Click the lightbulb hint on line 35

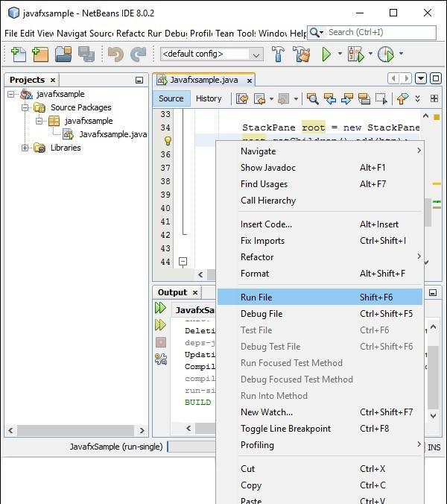click(x=168, y=141)
